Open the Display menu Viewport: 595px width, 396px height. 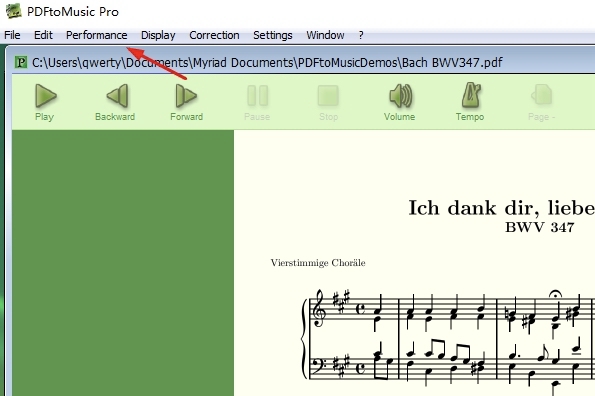(x=158, y=35)
